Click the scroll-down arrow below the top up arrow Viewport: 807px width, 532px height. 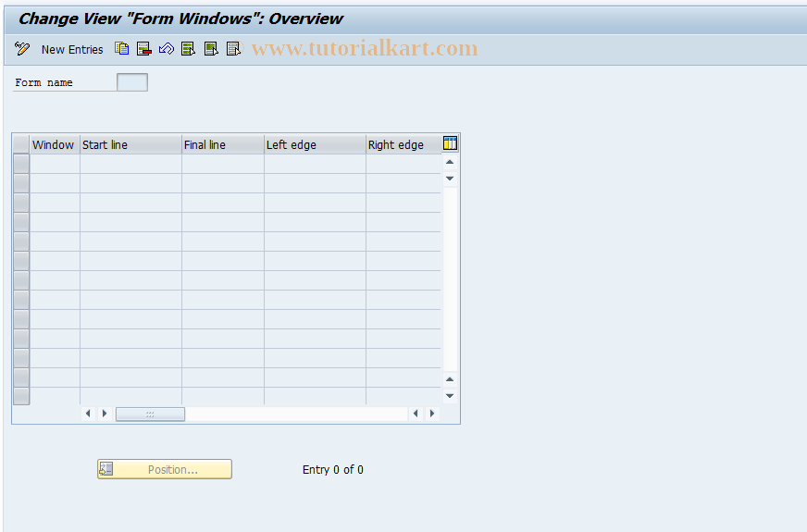[x=450, y=178]
